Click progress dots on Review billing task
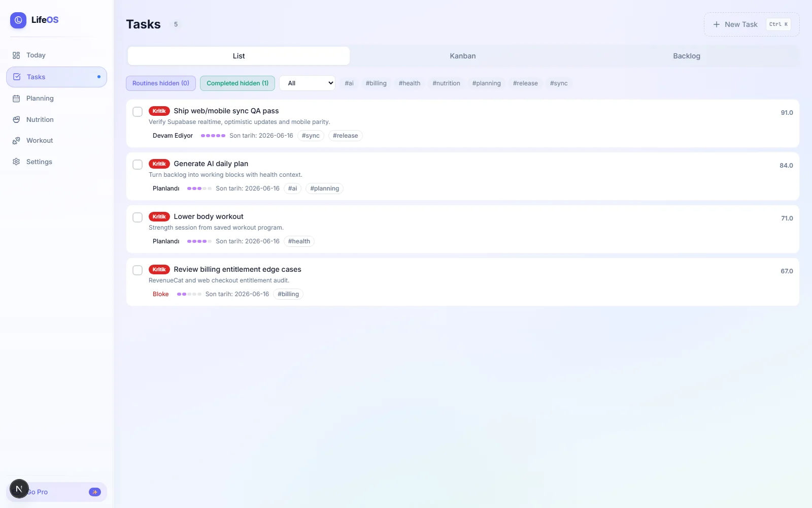Viewport: 812px width, 508px height. 189,294
